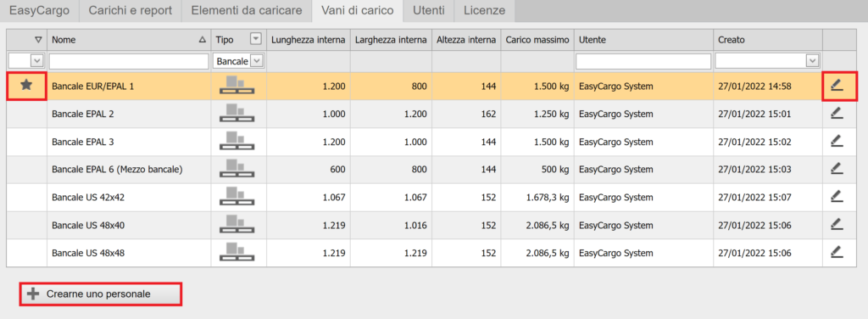Image resolution: width=868 pixels, height=319 pixels.
Task: Click the Utente filter input field
Action: pos(643,61)
